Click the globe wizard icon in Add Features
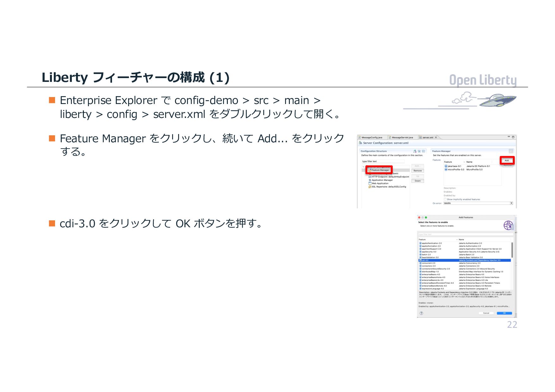 coord(508,225)
